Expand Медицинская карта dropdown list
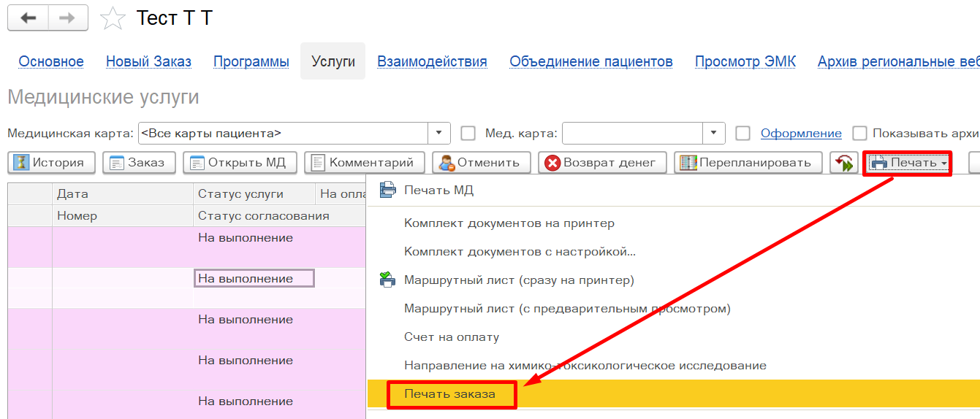The image size is (980, 419). pyautogui.click(x=438, y=134)
